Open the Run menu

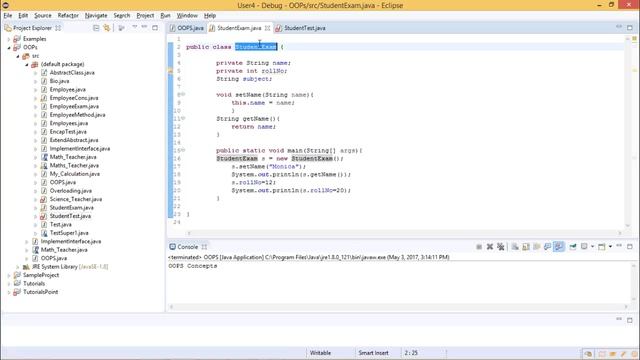tap(165, 16)
